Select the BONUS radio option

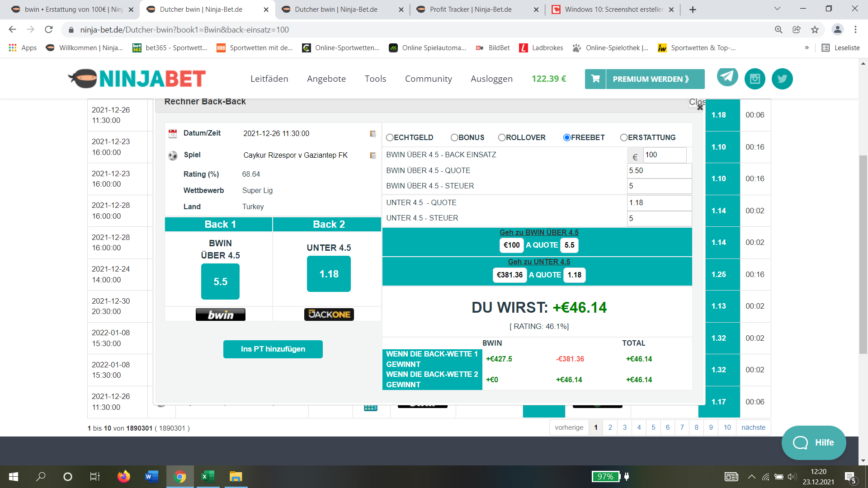[x=454, y=137]
